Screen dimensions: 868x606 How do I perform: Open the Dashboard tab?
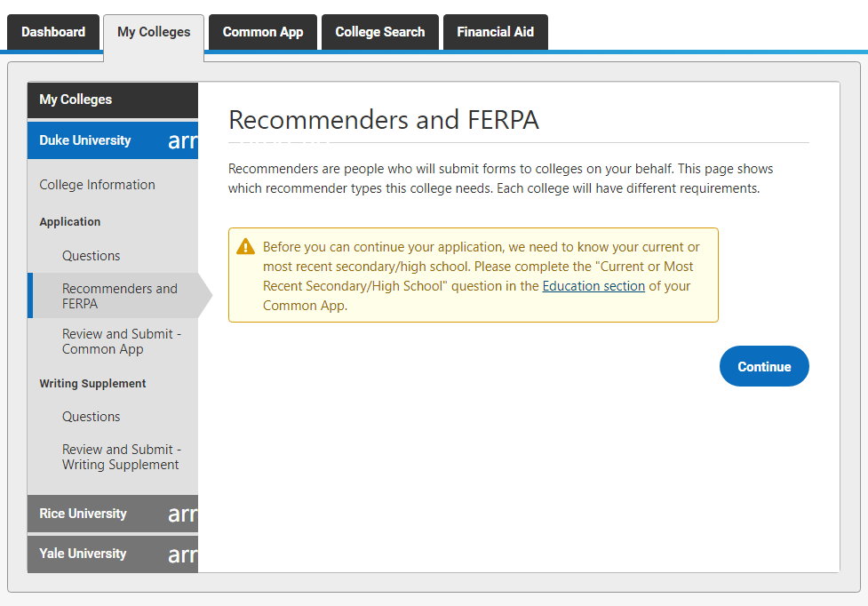53,32
